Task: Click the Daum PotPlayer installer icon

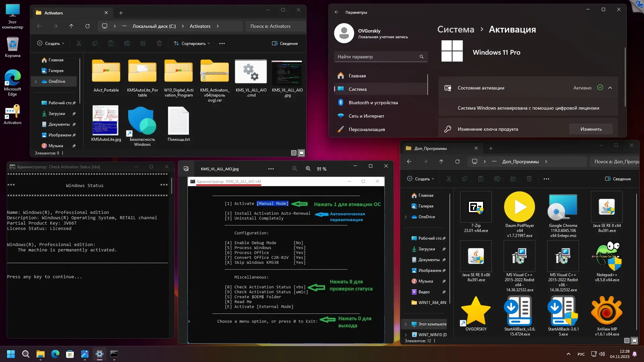Action: coord(519,207)
